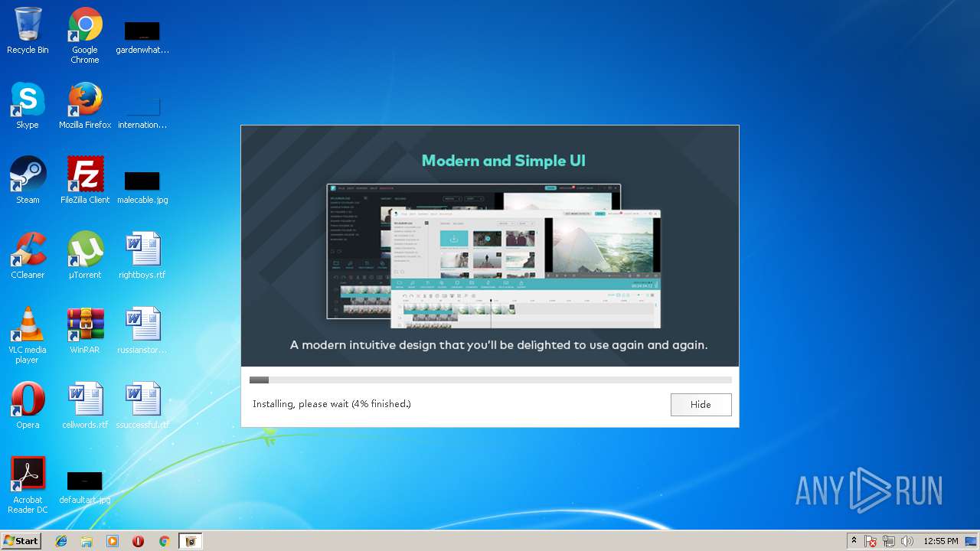This screenshot has height=551, width=980.
Task: Open Internet Explorer from the taskbar
Action: click(61, 541)
